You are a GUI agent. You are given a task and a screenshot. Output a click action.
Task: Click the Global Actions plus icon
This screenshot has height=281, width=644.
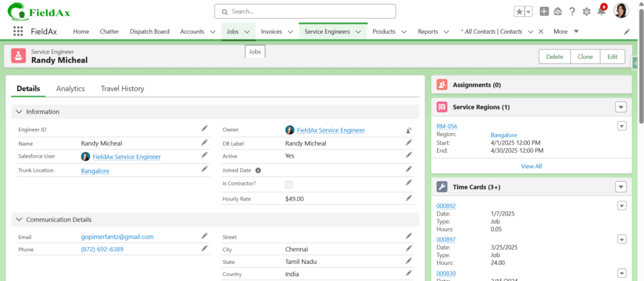click(544, 11)
